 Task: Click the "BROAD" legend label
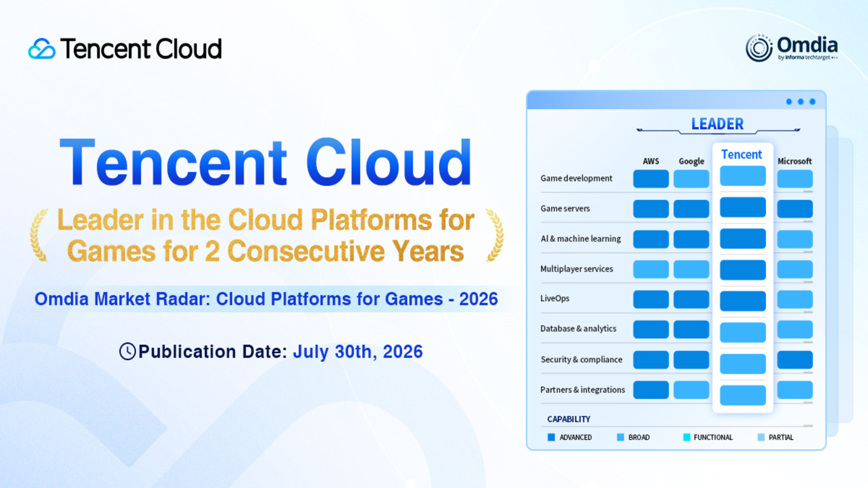(x=639, y=437)
